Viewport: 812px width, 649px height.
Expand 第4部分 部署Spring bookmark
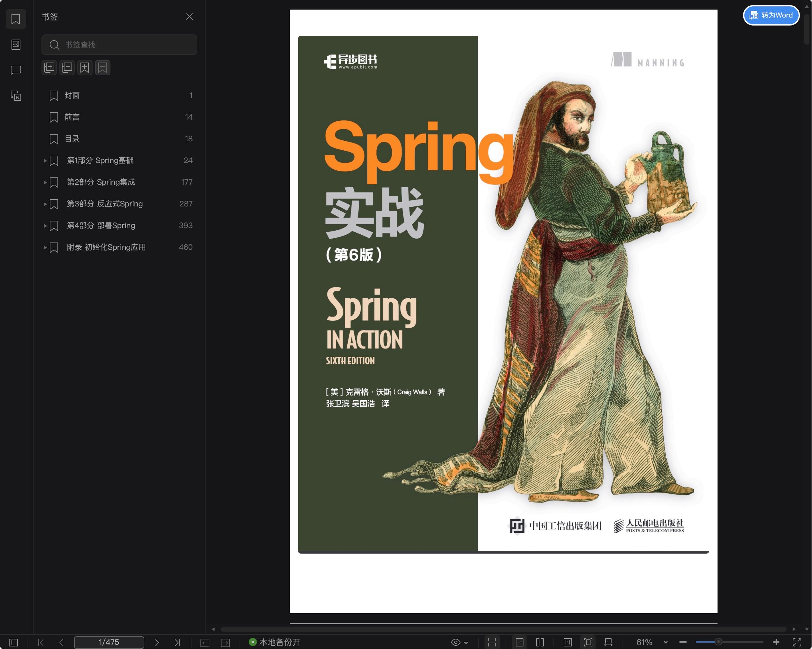[x=45, y=226]
